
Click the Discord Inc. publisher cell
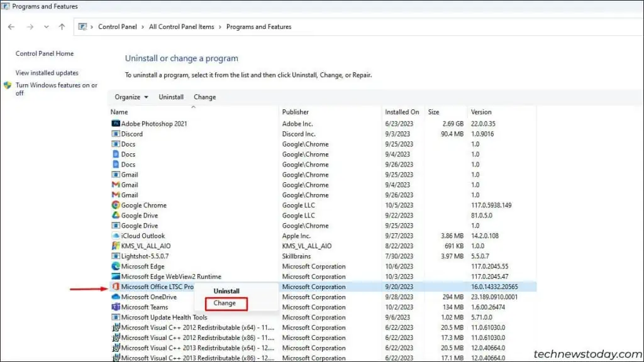[x=299, y=134]
